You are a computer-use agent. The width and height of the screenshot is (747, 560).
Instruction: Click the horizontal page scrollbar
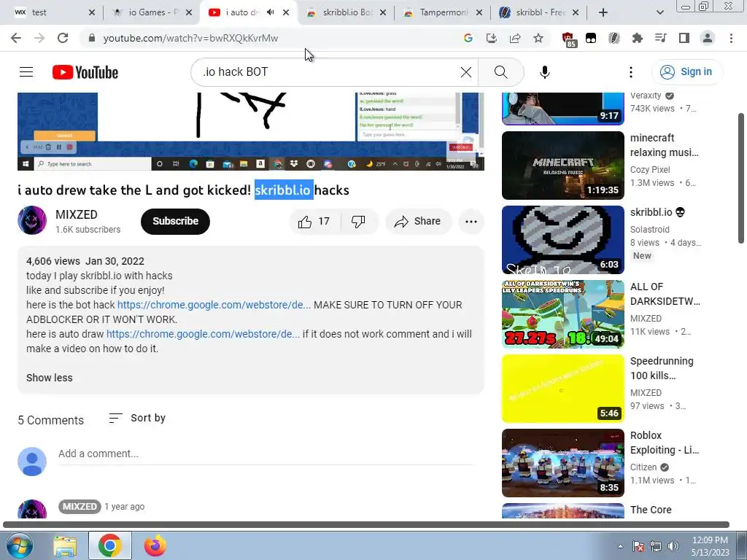366,525
